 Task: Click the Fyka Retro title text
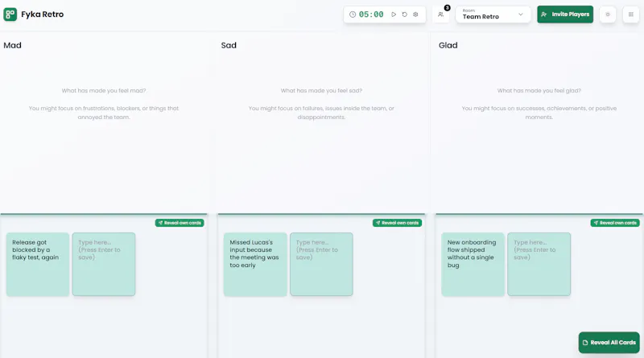tap(43, 14)
